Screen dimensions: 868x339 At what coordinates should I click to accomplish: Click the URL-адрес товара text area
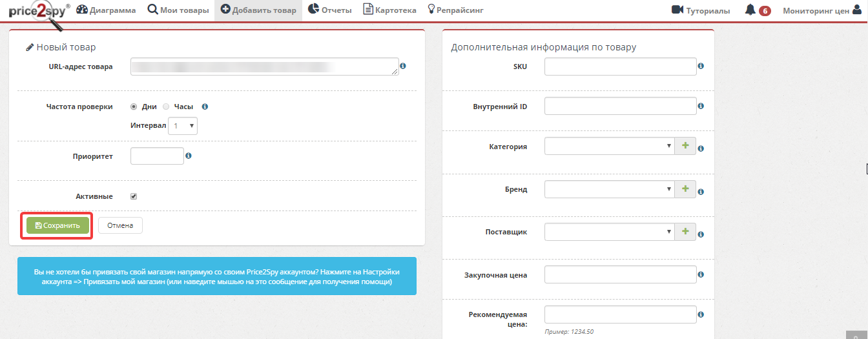[x=264, y=67]
